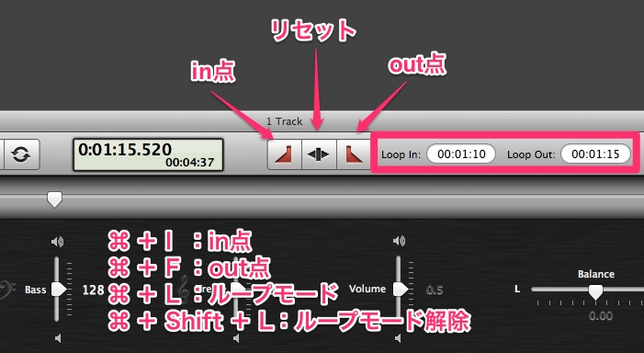Click the bass clef icon beside Bass
Screen dimensions: 644x353
coord(5,288)
